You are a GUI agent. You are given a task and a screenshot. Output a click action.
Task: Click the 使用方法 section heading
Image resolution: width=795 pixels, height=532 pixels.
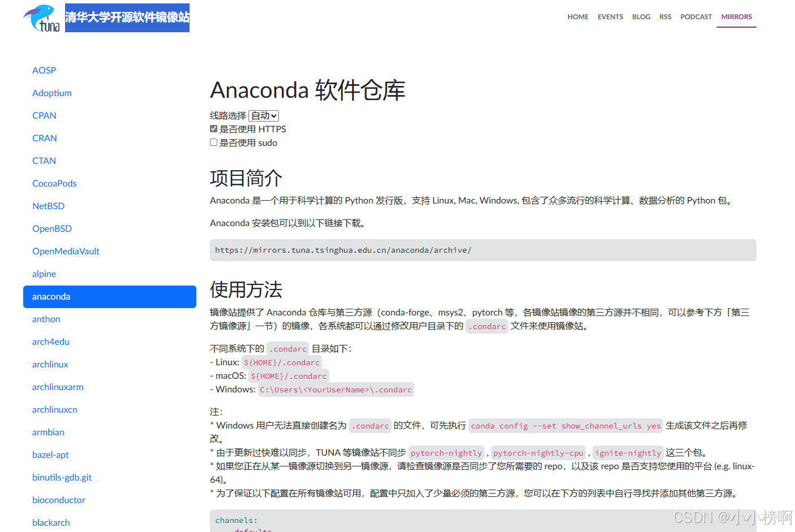coord(246,289)
